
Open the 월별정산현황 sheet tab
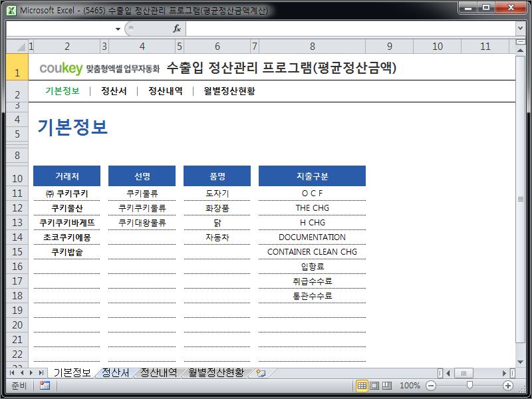coord(216,373)
